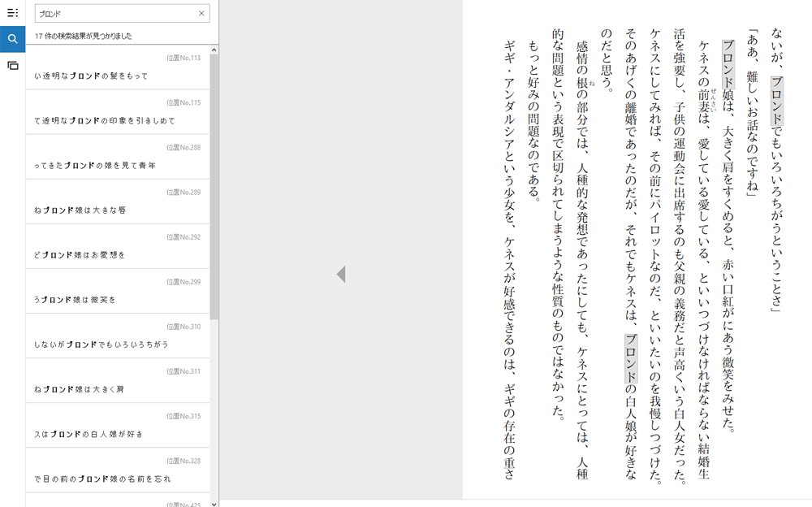Click the 17 件の検索結果が見つかりました text
The width and height of the screenshot is (812, 507).
click(84, 36)
